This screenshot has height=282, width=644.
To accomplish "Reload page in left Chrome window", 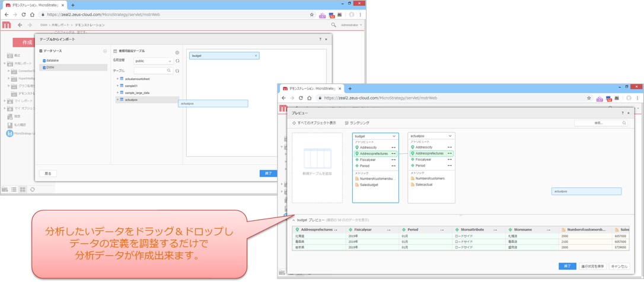I will [23, 14].
